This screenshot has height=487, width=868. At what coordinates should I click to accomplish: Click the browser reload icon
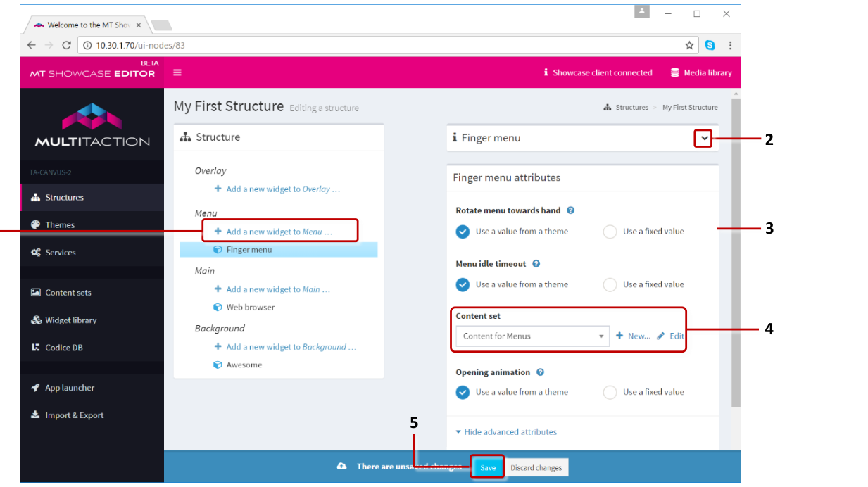click(67, 45)
